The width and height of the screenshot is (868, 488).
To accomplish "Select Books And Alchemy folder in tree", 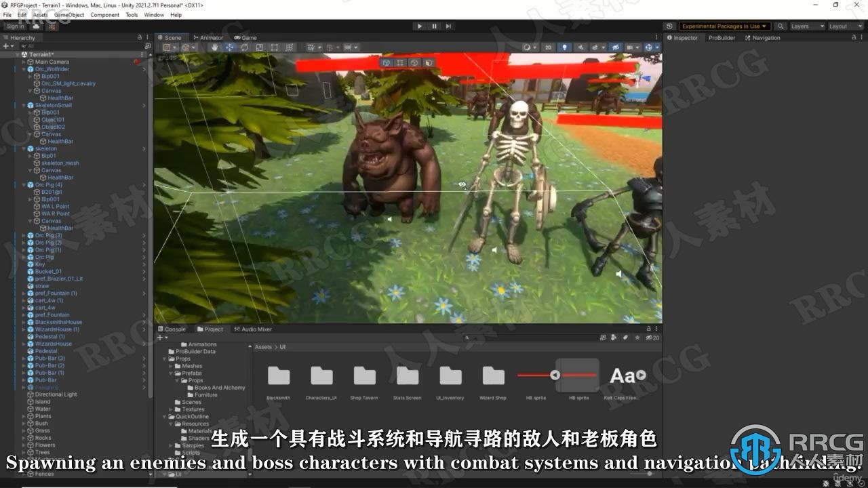I will click(x=220, y=388).
